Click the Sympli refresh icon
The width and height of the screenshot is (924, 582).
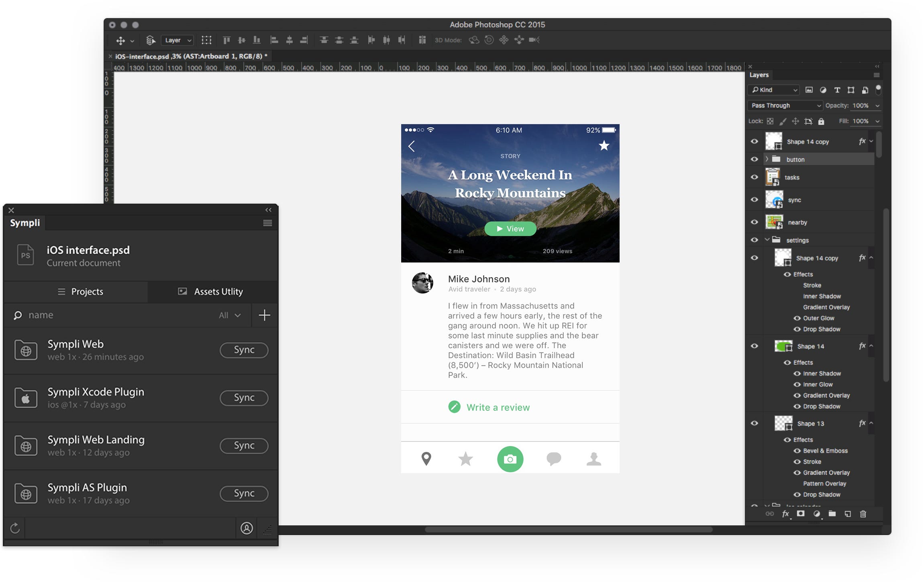[15, 528]
